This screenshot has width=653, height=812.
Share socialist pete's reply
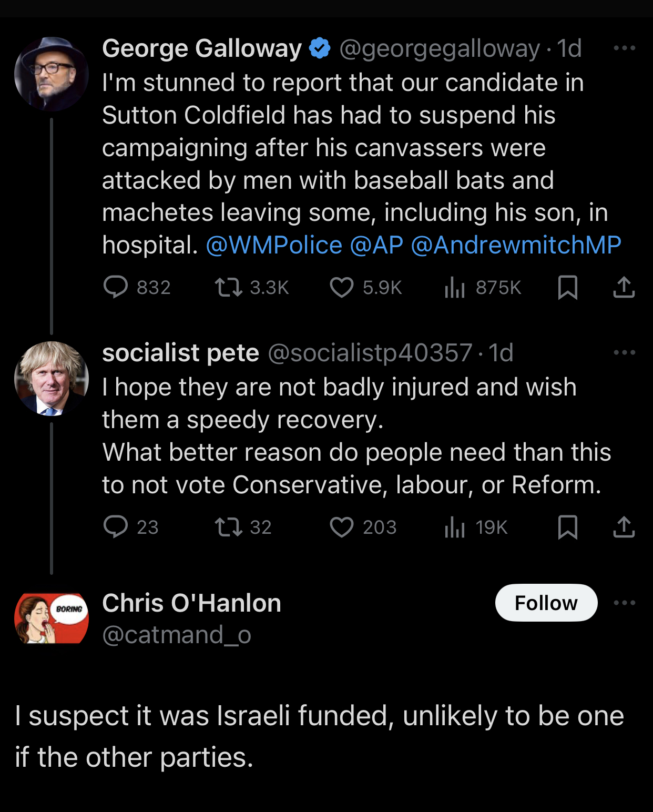coord(624,527)
